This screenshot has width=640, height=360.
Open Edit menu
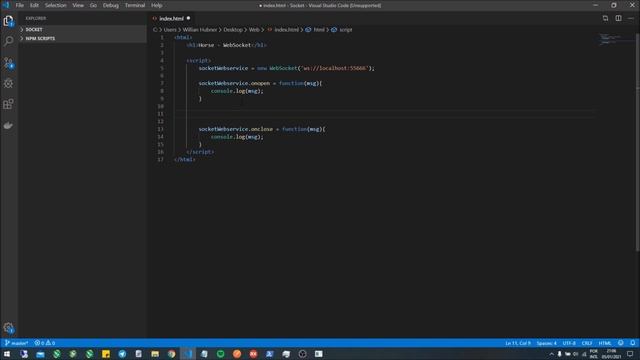click(x=34, y=5)
